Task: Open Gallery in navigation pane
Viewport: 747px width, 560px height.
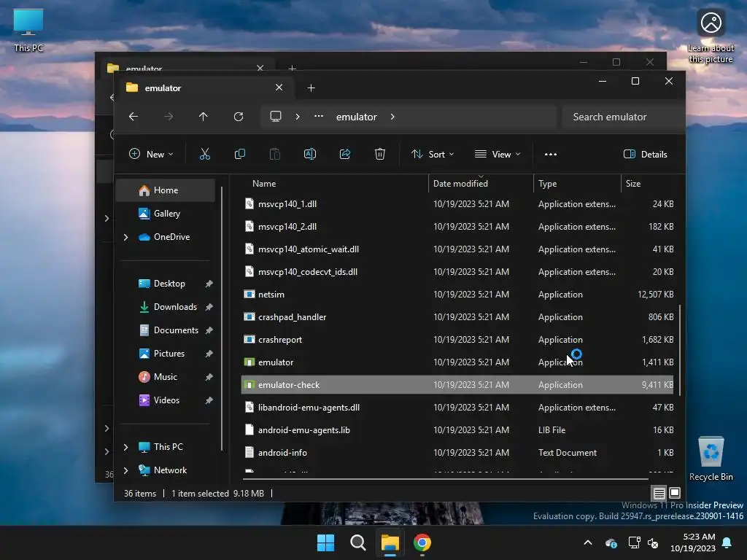Action: [167, 214]
